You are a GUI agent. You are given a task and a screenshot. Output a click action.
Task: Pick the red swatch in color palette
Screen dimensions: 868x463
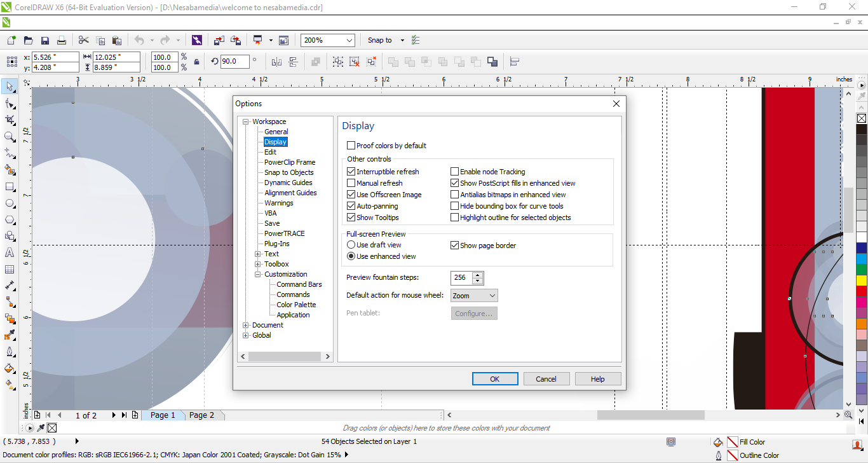coord(862,291)
